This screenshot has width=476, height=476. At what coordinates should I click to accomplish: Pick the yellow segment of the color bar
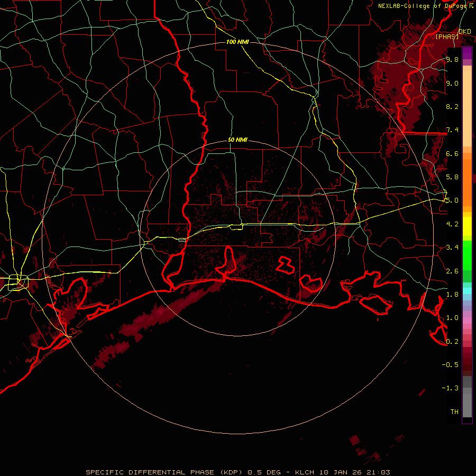click(x=467, y=226)
